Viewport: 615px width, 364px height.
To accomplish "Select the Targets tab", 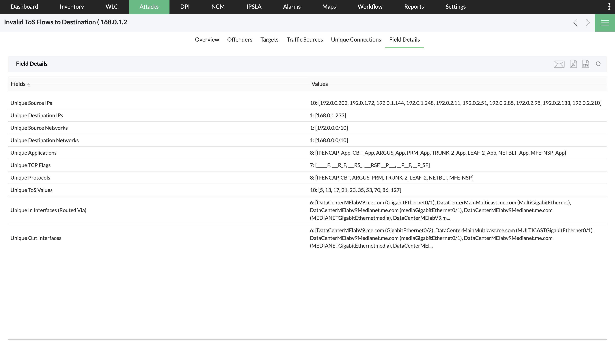I will coord(269,40).
